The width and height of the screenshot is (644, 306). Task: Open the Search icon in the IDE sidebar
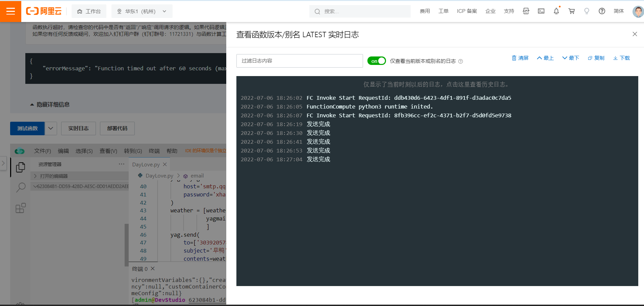(x=20, y=187)
